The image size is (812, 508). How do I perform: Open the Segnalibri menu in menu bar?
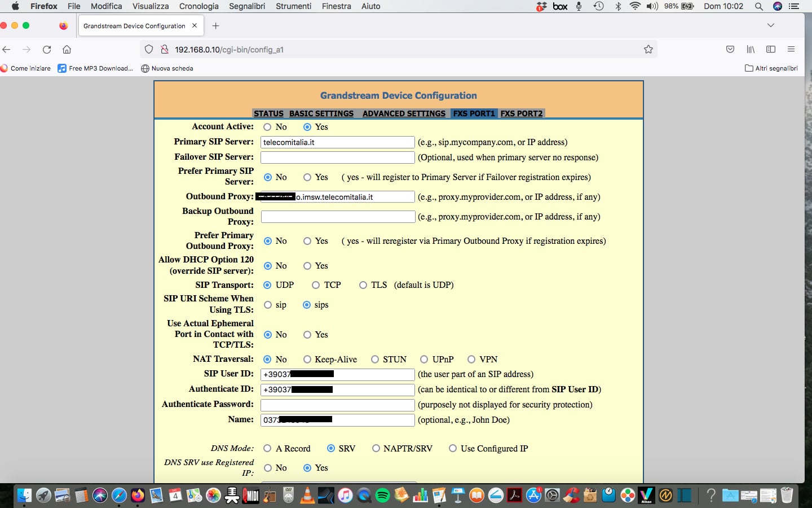[x=247, y=6]
